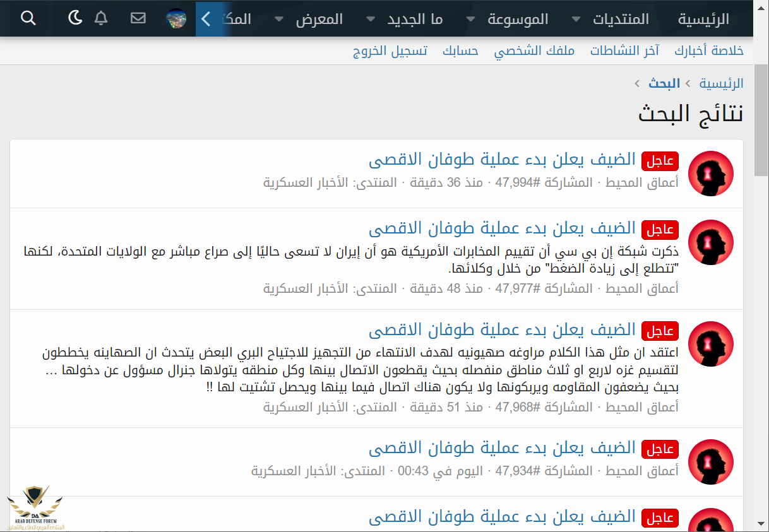Image resolution: width=769 pixels, height=532 pixels.
Task: Open the private messages envelope icon
Action: coord(138,18)
